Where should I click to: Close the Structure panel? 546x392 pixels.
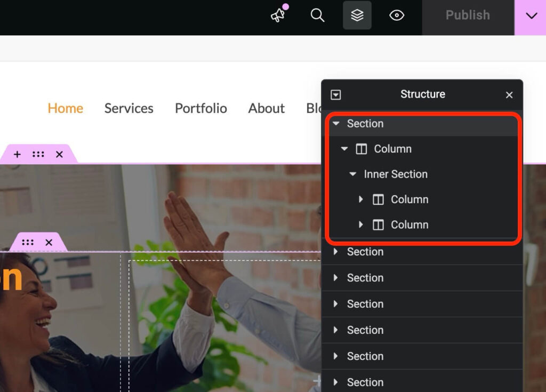click(509, 95)
